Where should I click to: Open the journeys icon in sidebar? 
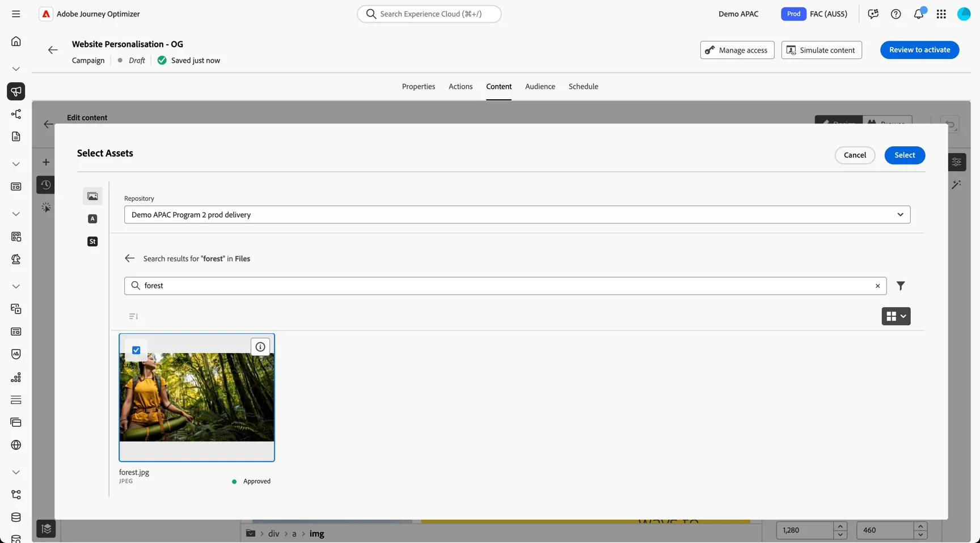[x=16, y=114]
